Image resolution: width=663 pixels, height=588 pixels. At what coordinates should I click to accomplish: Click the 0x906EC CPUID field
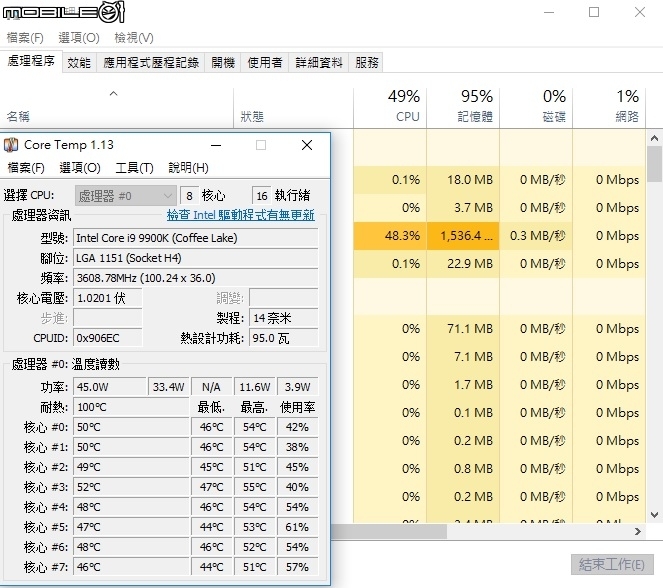pyautogui.click(x=108, y=338)
